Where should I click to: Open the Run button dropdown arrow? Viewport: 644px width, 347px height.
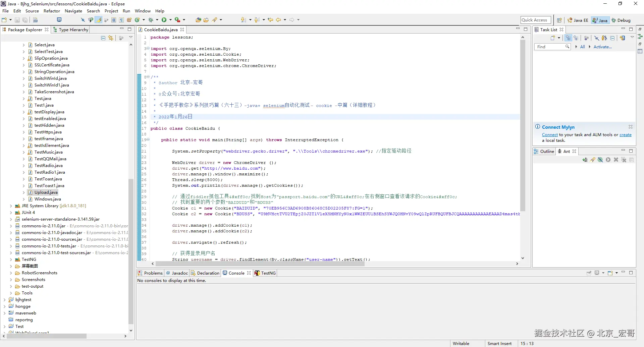[x=170, y=20]
